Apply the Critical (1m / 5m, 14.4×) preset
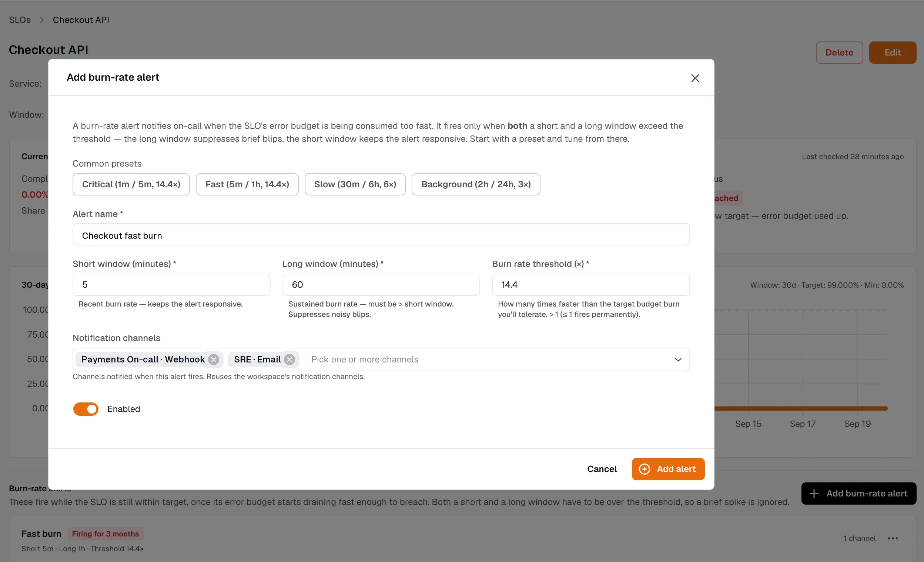924x562 pixels. pos(131,184)
